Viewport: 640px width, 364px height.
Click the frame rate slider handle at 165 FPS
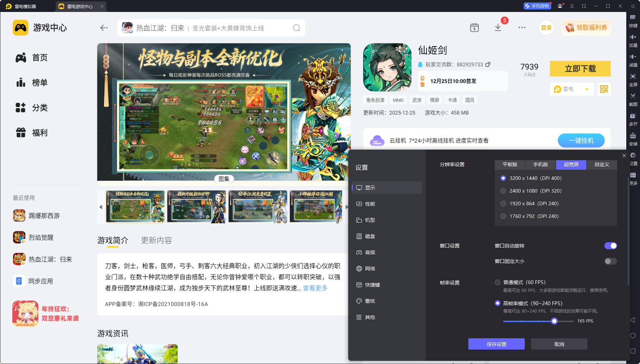(x=554, y=321)
